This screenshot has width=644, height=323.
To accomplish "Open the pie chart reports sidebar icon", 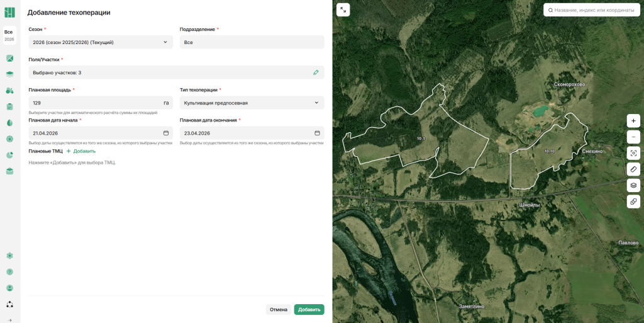I will [9, 155].
